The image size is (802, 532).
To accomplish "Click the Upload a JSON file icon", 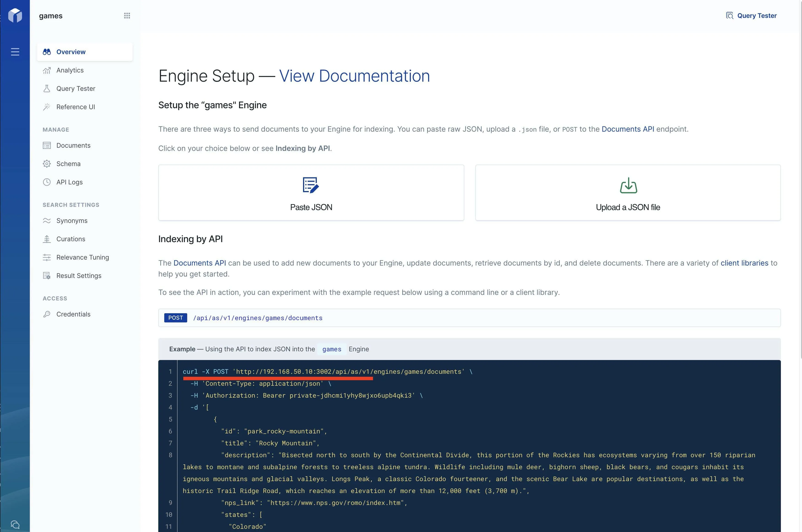I will click(628, 186).
